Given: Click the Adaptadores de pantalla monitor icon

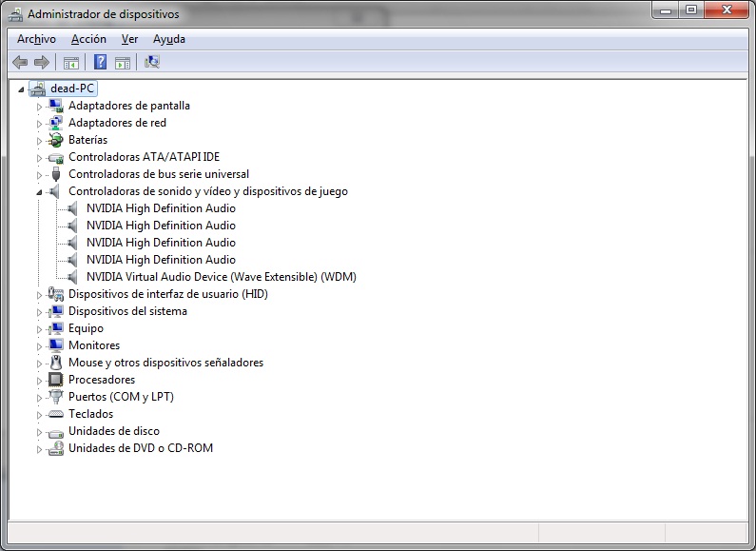Looking at the screenshot, I should (x=56, y=106).
